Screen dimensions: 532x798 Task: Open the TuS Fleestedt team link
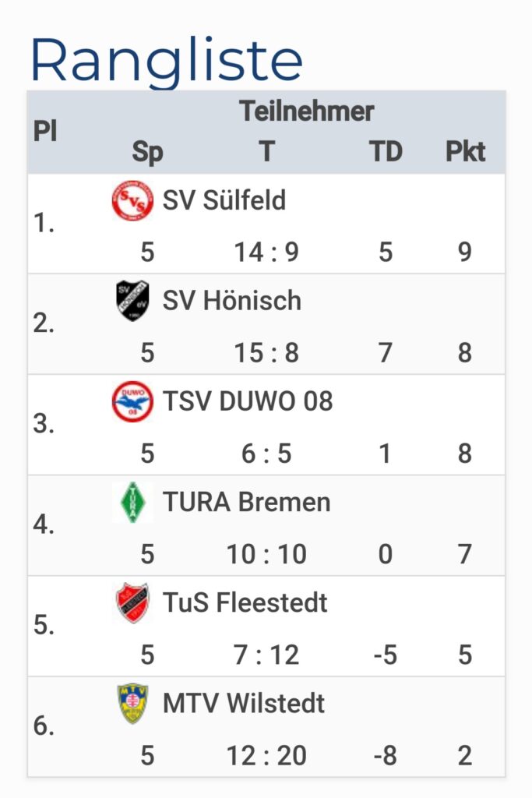[x=245, y=602]
